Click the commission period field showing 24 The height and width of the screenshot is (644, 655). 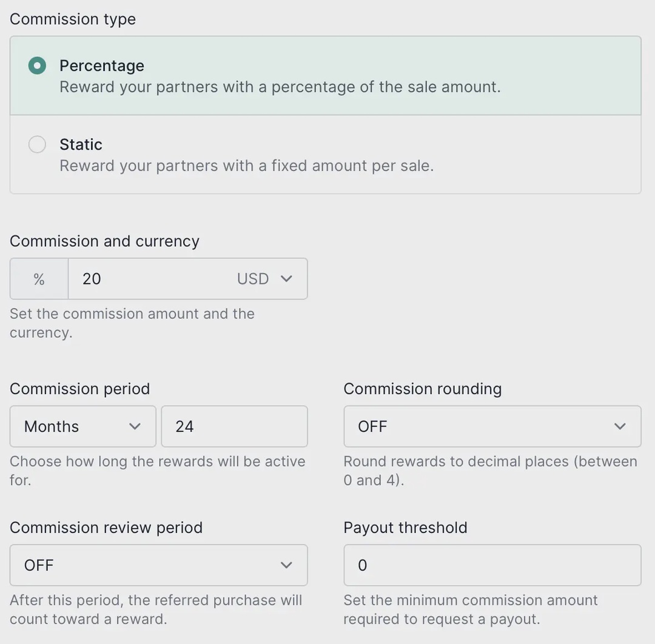(233, 426)
